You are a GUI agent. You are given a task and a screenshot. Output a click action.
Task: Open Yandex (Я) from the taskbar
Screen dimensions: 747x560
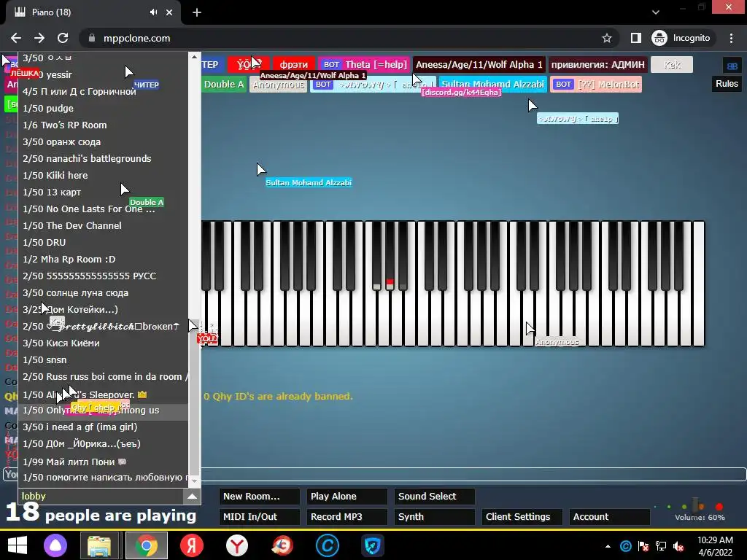pos(192,545)
